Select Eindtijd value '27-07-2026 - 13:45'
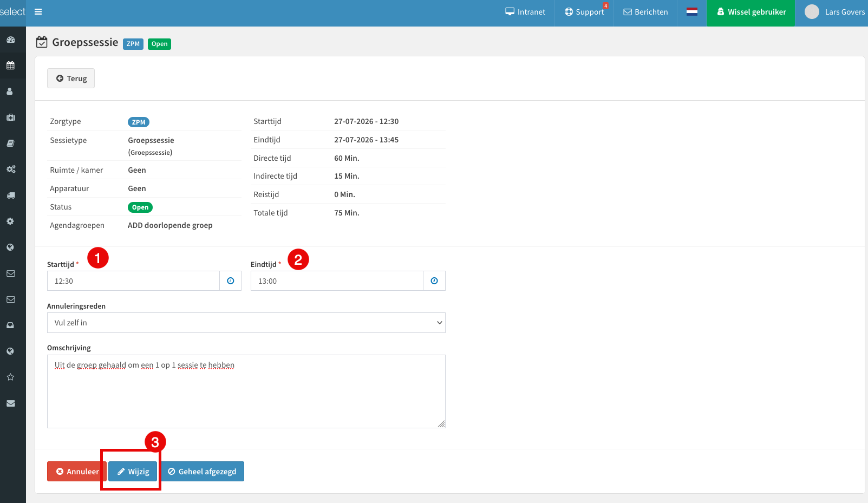868x503 pixels. 366,140
